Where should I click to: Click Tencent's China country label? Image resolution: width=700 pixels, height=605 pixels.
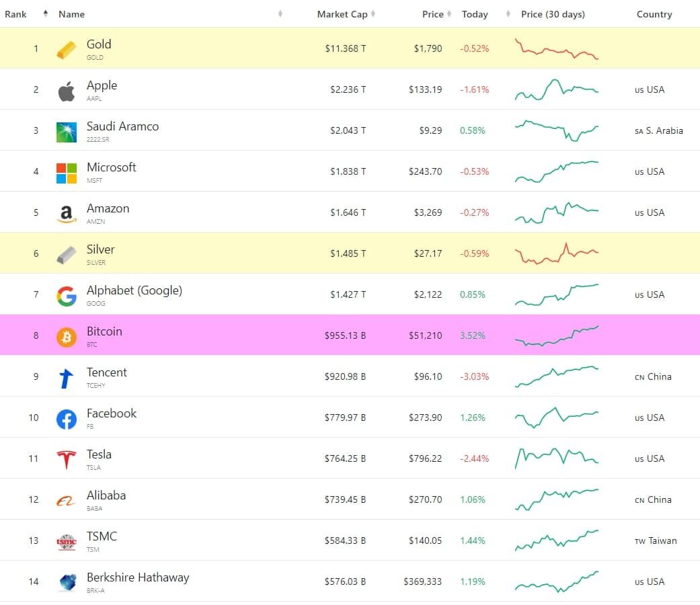pyautogui.click(x=653, y=377)
